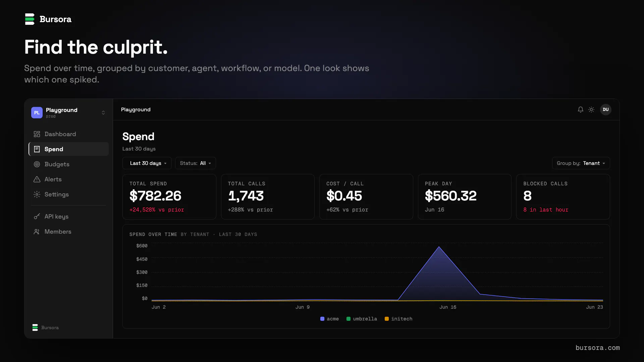Click the Members people icon
Screen dimensions: 644x362
click(37, 232)
